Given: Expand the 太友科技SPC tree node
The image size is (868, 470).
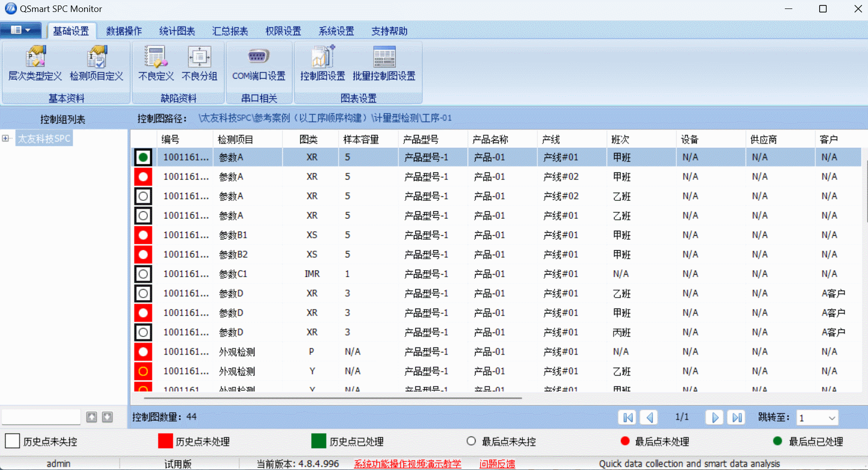Looking at the screenshot, I should click(x=5, y=138).
